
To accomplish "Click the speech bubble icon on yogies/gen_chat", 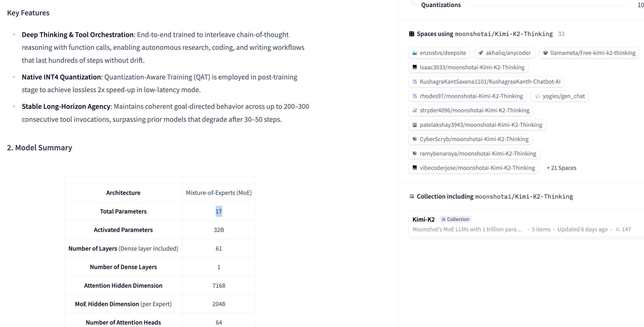I will pos(538,96).
